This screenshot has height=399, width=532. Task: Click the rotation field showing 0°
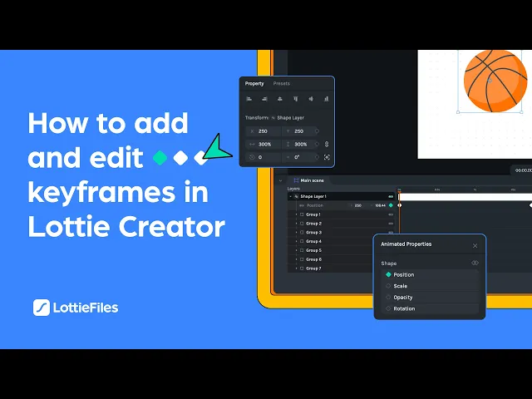[x=298, y=157]
